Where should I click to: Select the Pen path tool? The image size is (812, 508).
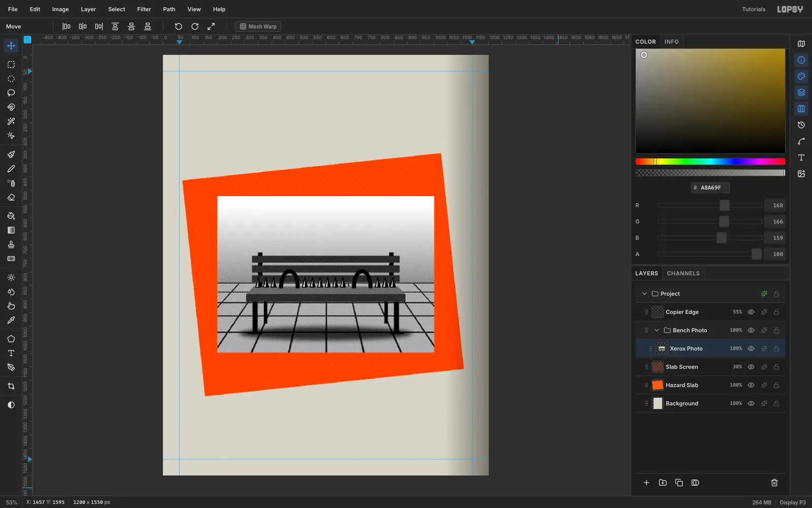(11, 367)
